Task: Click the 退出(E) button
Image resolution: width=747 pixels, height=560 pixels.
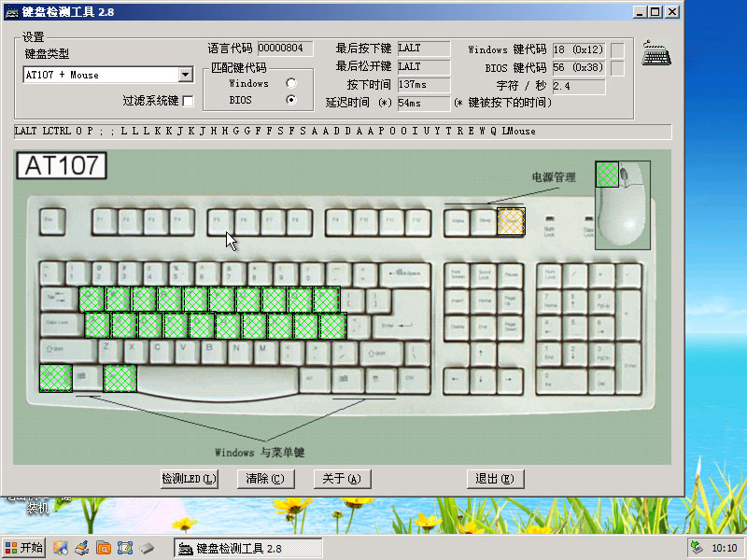Action: [x=495, y=479]
